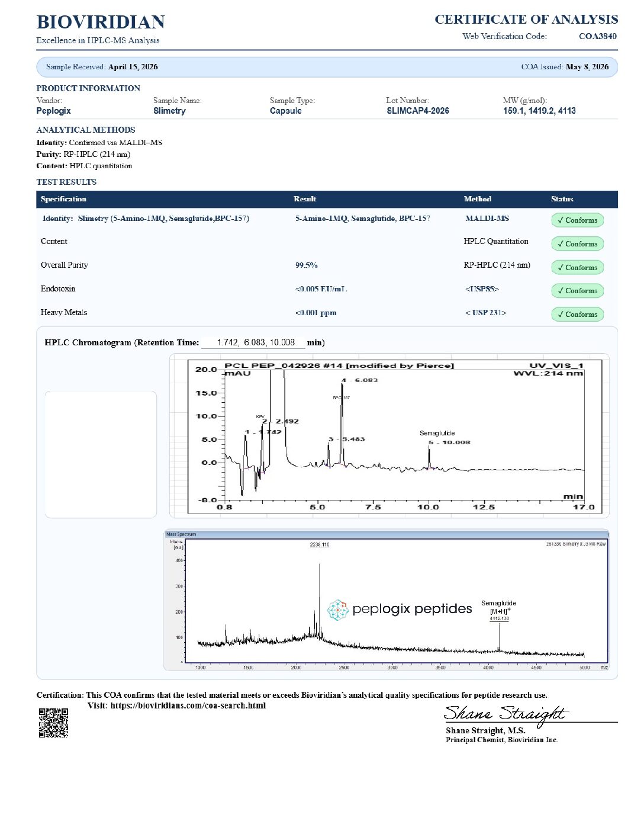Select the sample name Slimetry
The height and width of the screenshot is (834, 644).
[169, 111]
